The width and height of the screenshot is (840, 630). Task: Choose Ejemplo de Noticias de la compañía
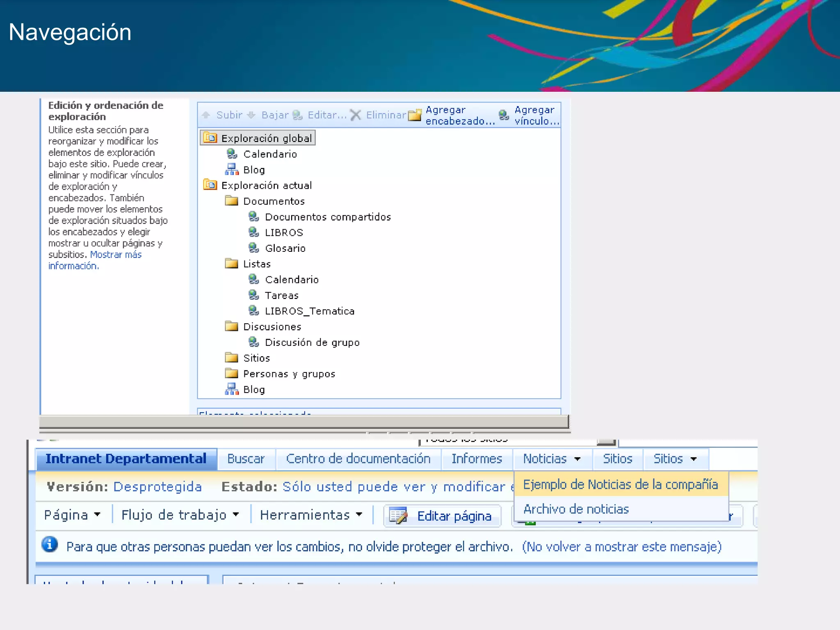coord(620,484)
